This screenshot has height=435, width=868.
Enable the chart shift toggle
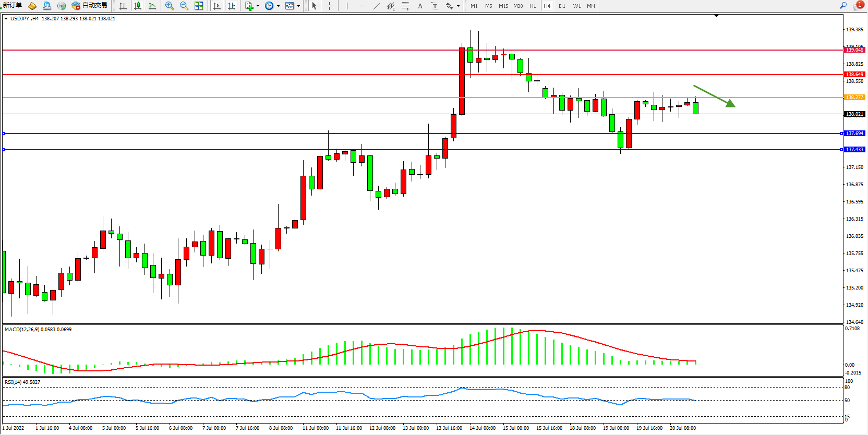232,6
